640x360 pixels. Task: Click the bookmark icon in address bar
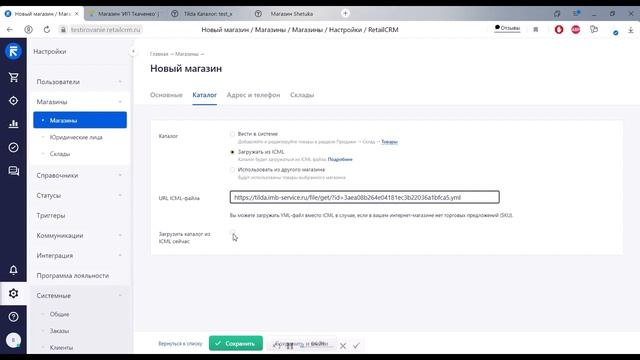[x=536, y=29]
